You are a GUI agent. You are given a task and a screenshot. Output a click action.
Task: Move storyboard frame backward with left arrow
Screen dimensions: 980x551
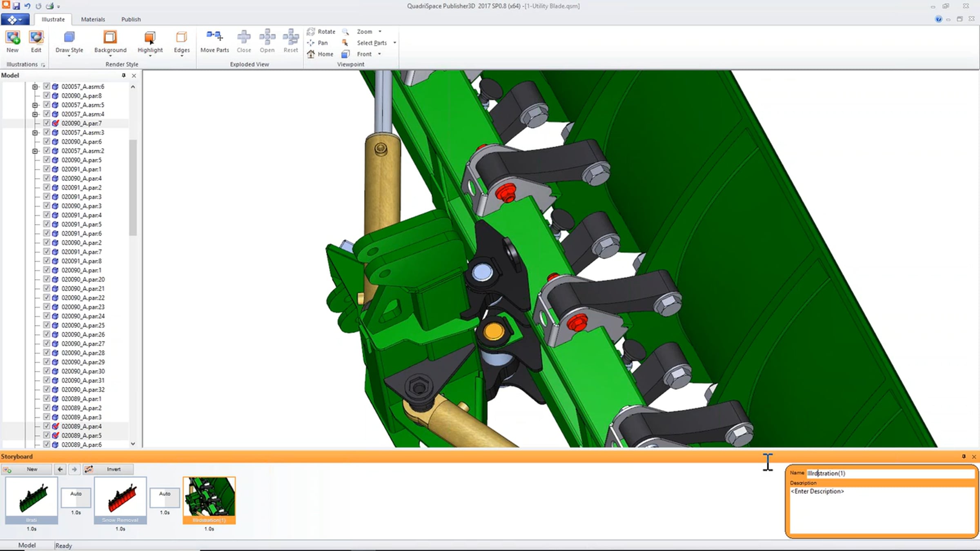coord(60,469)
